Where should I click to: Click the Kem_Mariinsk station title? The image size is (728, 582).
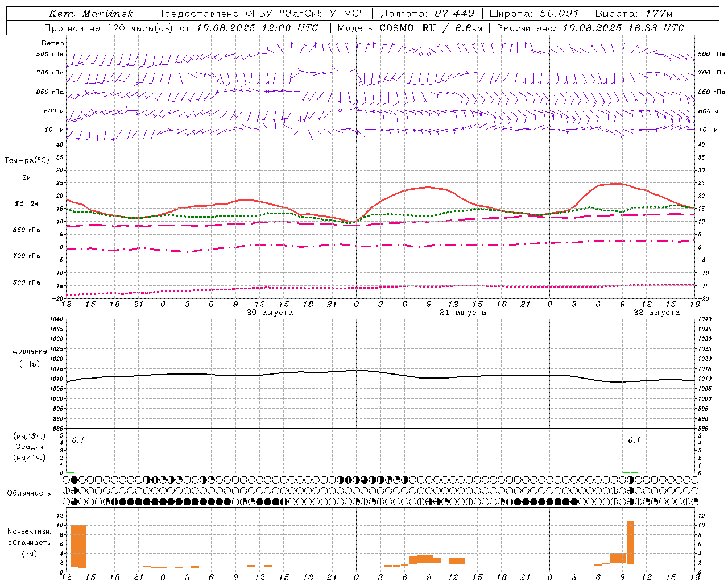point(91,14)
